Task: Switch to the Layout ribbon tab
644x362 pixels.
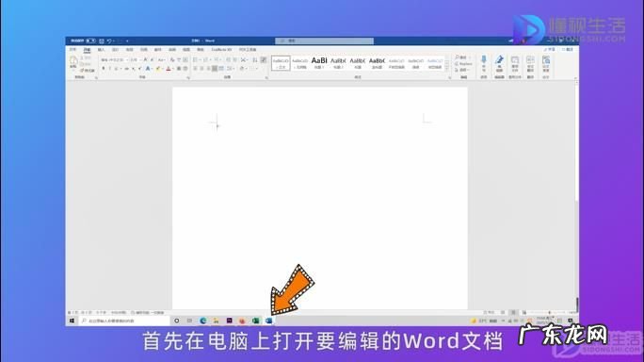Action: [129, 50]
